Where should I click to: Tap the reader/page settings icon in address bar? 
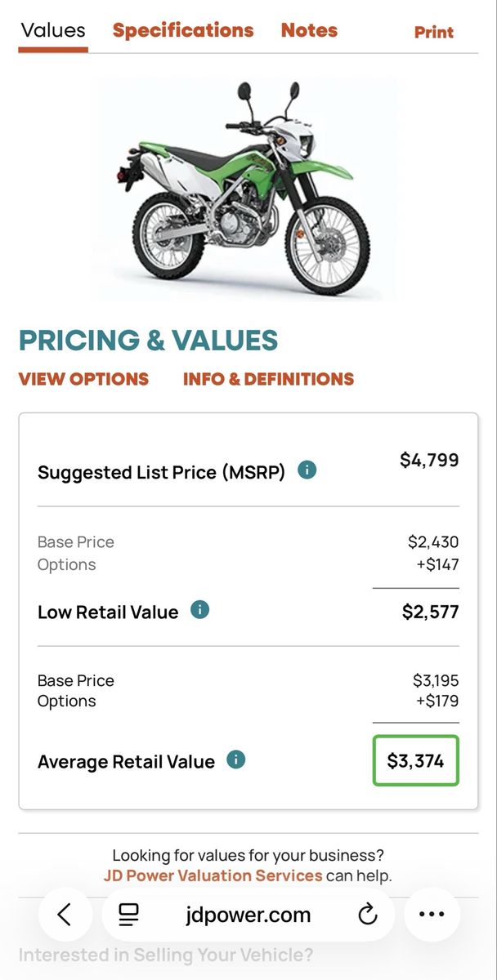[x=128, y=915]
